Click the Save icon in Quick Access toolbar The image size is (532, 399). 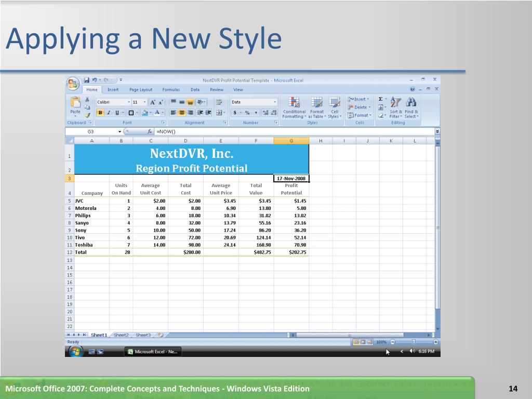(87, 80)
